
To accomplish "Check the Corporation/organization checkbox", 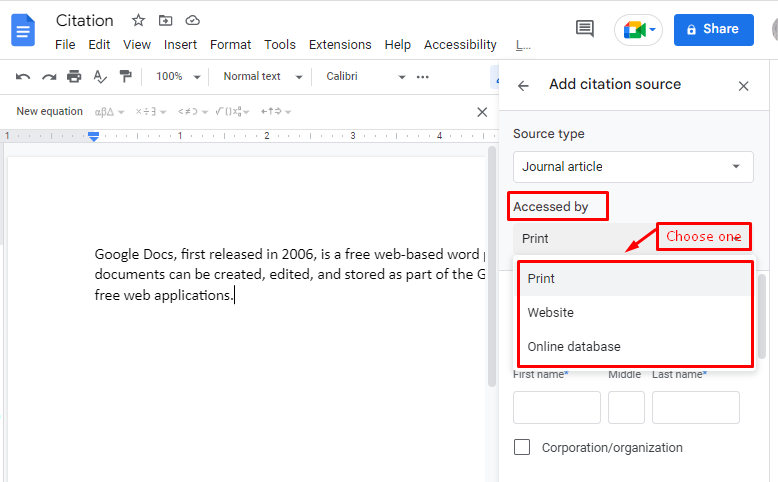I will click(522, 447).
